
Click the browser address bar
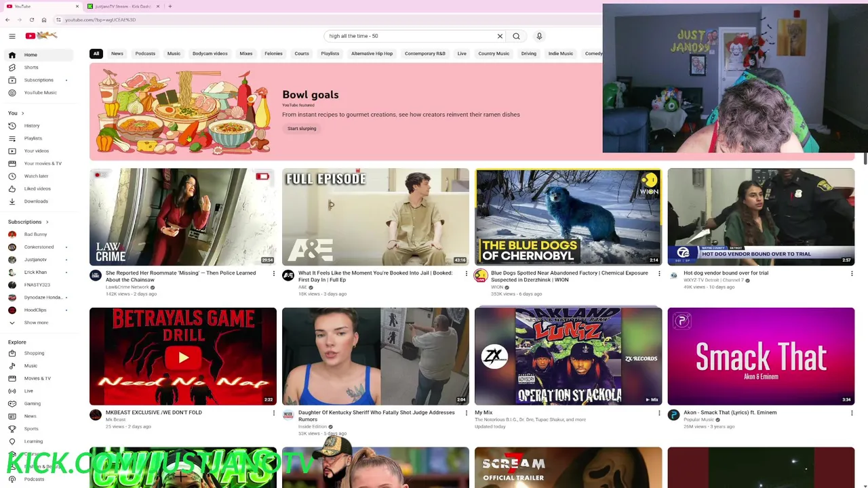[x=325, y=20]
